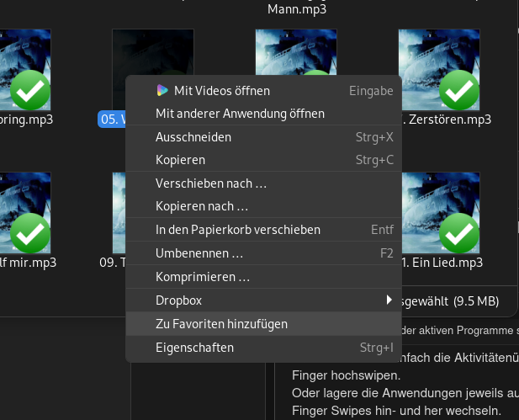Select the Zerstören.mp3 thumbnail
Screen dimensions: 519x420
(x=439, y=70)
